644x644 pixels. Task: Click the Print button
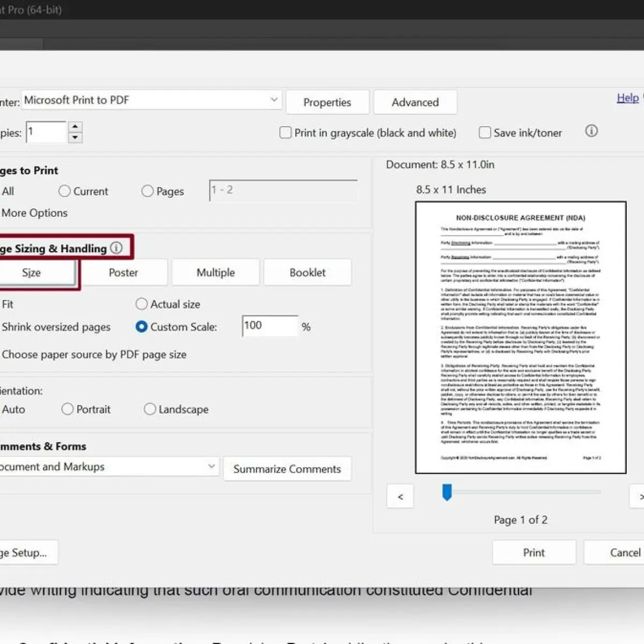point(534,552)
